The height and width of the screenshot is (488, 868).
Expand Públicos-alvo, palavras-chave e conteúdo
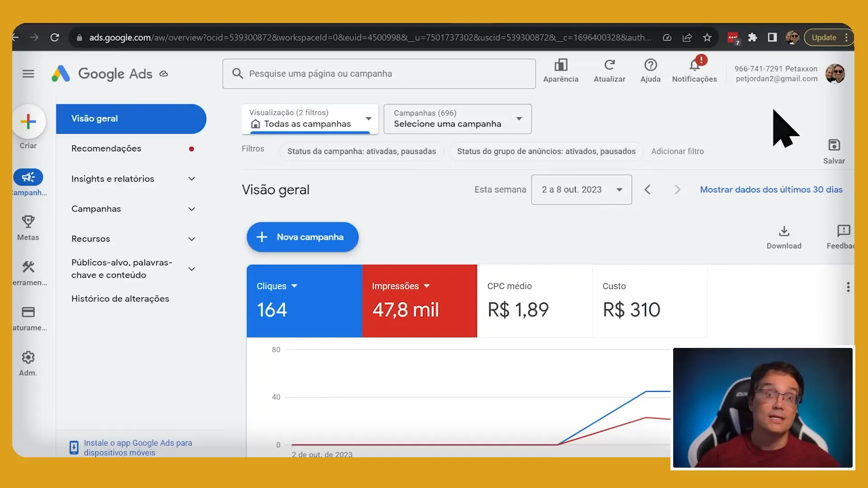(192, 269)
